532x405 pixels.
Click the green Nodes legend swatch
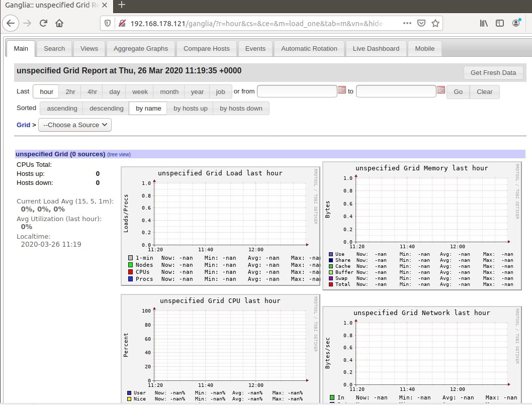[130, 265]
